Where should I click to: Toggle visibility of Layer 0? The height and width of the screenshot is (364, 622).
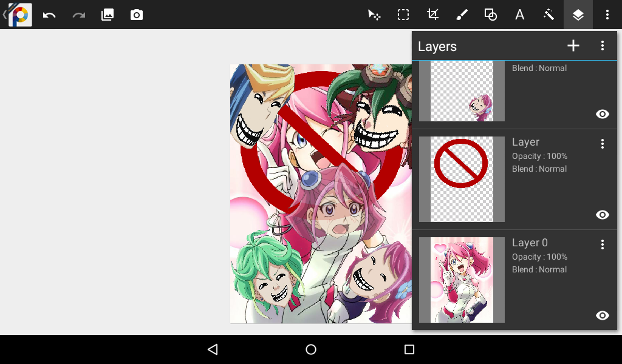[602, 315]
